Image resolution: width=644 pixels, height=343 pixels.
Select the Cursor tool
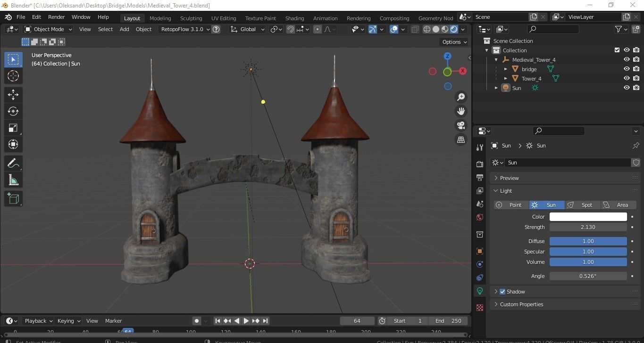coord(13,76)
